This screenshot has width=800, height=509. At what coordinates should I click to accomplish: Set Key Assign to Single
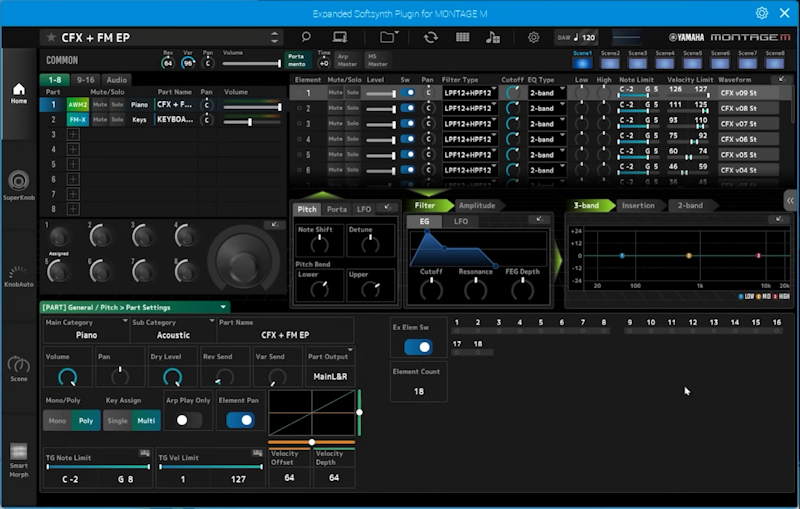click(x=117, y=421)
